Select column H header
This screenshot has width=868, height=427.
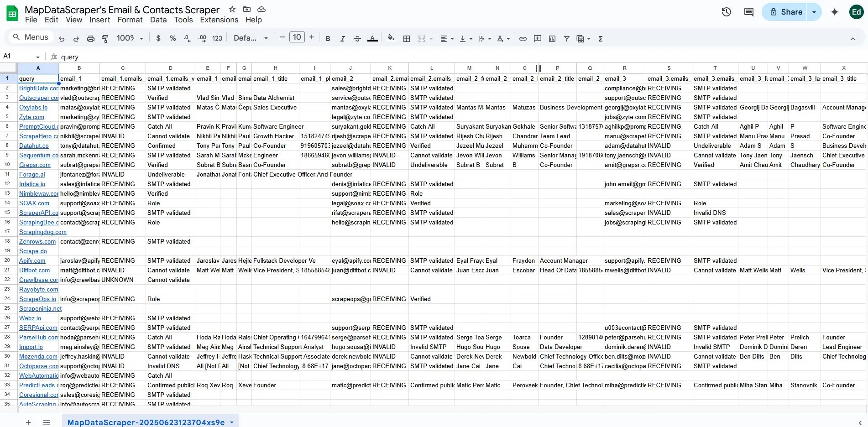pos(275,68)
